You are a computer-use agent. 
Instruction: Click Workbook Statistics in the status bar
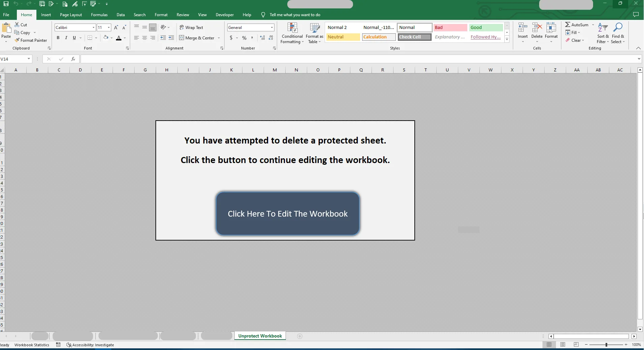click(x=32, y=345)
